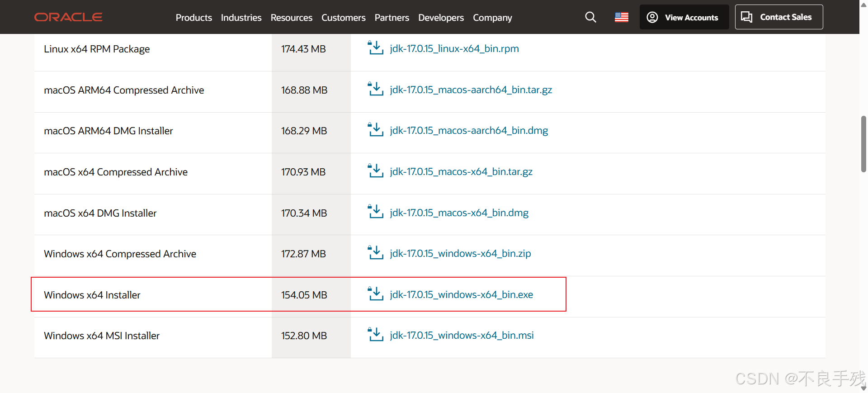The height and width of the screenshot is (393, 868).
Task: Click the View Accounts button
Action: 684,17
